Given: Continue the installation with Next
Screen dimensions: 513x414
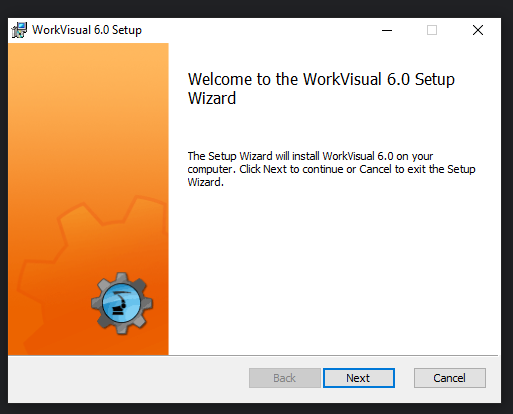Looking at the screenshot, I should [x=359, y=378].
